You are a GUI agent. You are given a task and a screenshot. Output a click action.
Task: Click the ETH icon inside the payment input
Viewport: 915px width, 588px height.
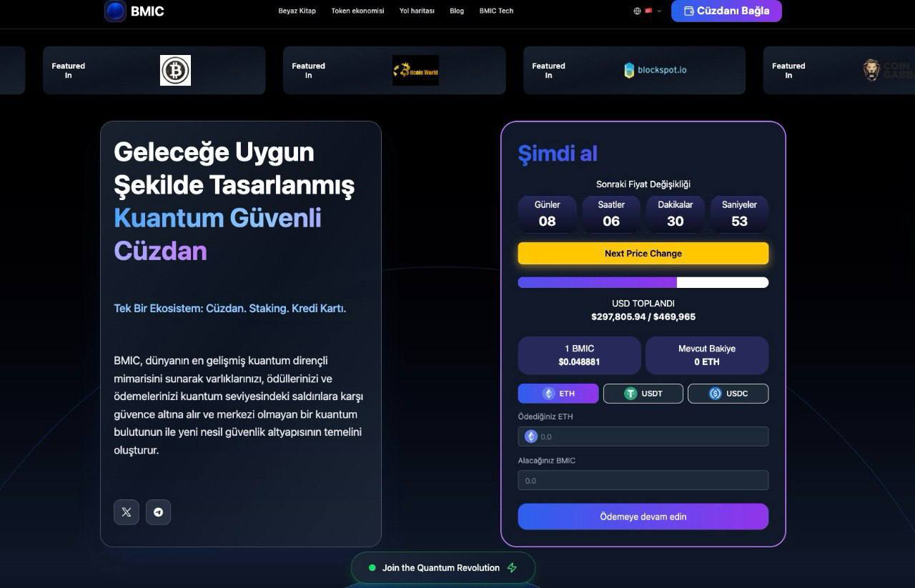[x=530, y=436]
